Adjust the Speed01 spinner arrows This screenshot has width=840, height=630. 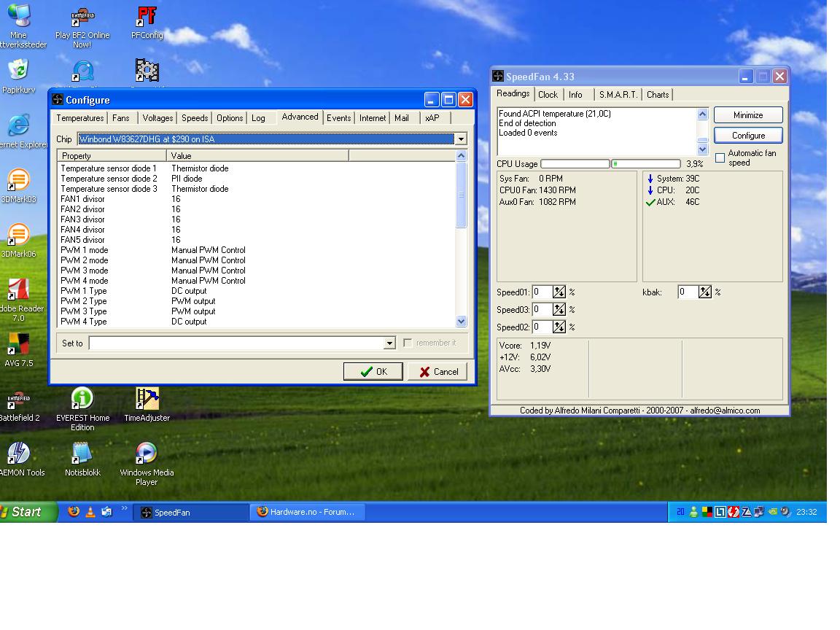pyautogui.click(x=559, y=292)
